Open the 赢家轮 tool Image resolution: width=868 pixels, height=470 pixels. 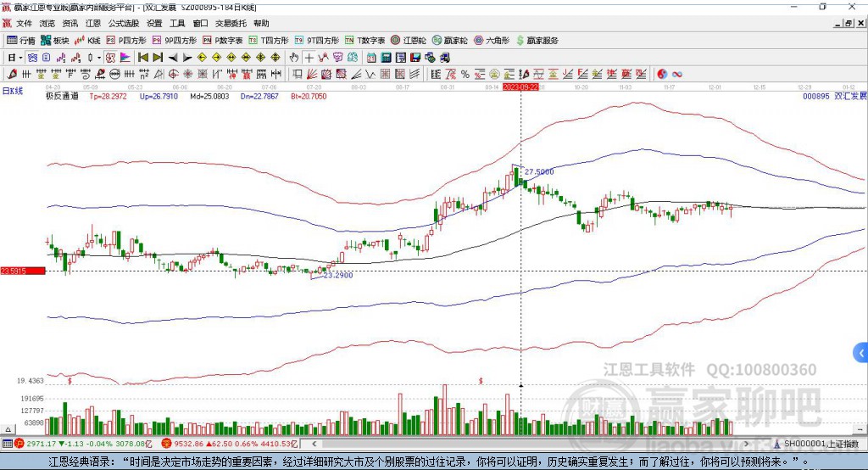(x=450, y=41)
